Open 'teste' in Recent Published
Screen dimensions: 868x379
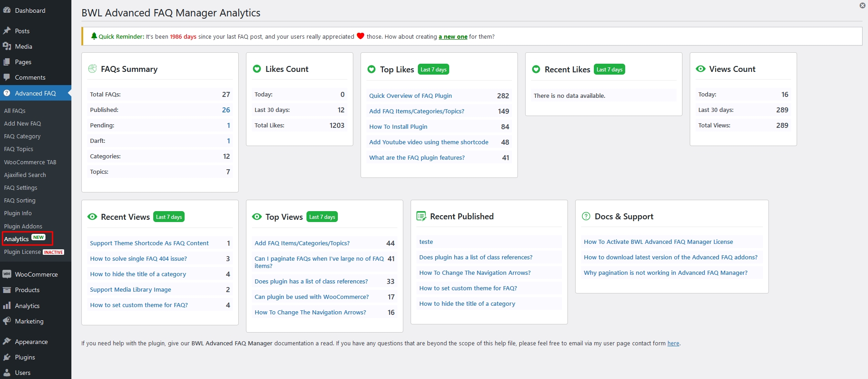tap(426, 242)
